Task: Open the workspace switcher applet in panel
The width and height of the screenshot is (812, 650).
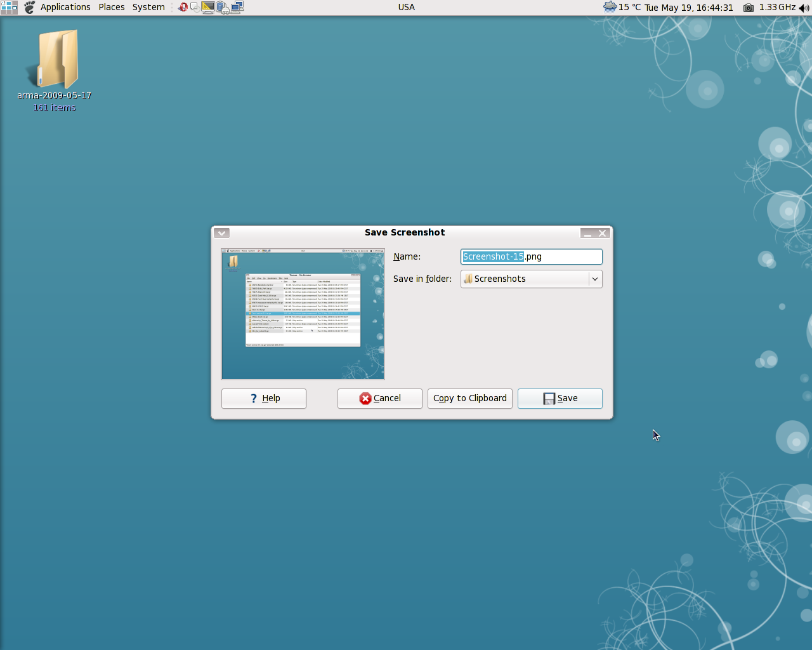Action: pyautogui.click(x=9, y=7)
